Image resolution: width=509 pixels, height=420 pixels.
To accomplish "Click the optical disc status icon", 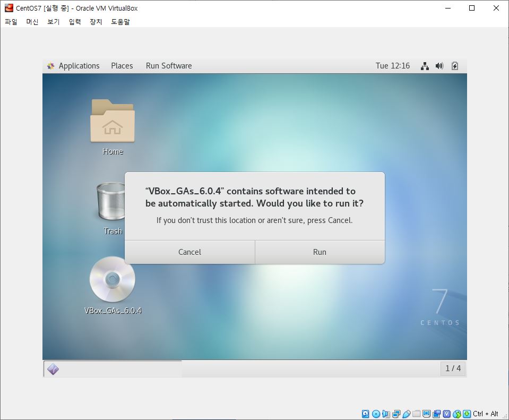I will click(x=376, y=414).
